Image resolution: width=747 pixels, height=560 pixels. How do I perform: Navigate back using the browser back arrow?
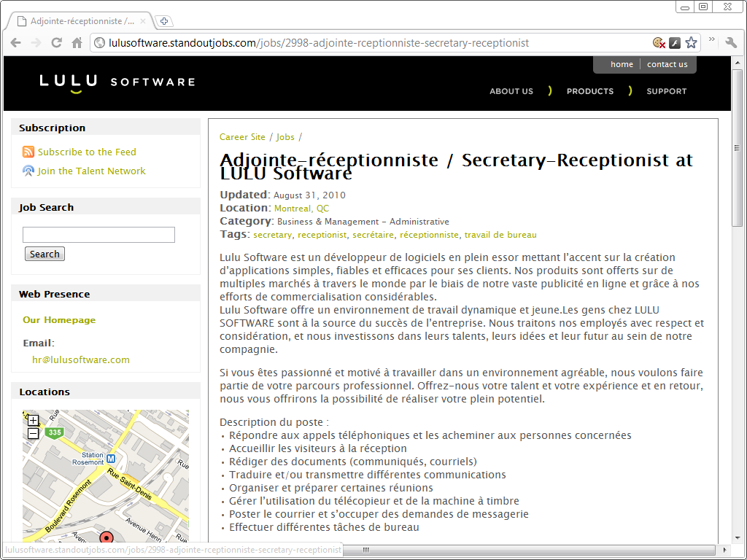pos(15,42)
